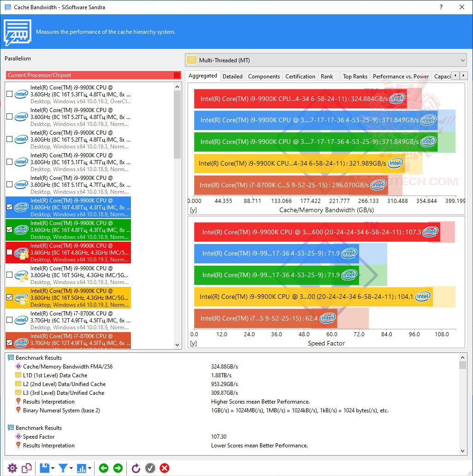Go forward with the green right arrow
473x476 pixels.
[118, 468]
